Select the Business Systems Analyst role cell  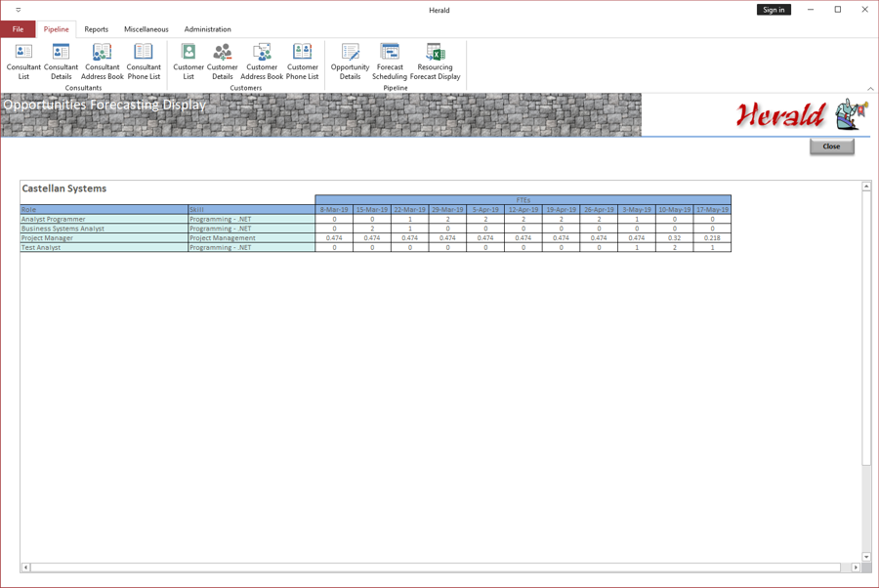tap(104, 229)
